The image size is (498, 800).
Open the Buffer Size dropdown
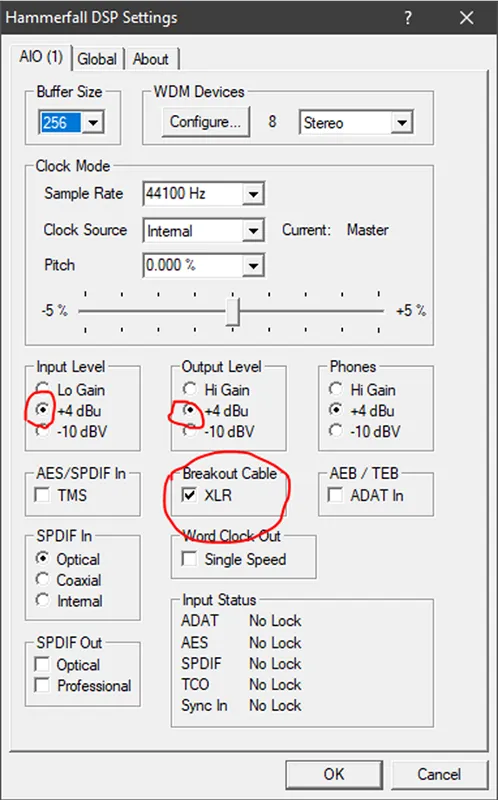coord(93,123)
